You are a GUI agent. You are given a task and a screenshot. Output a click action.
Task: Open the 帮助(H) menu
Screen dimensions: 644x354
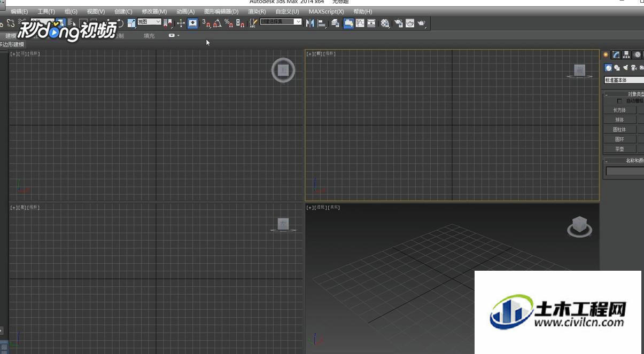pos(362,11)
